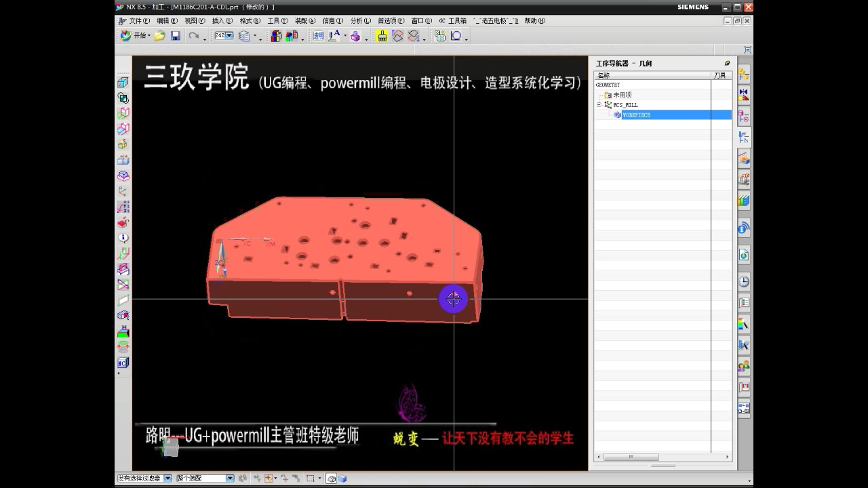Open the roles people tab on right bar
868x488 pixels.
click(744, 366)
